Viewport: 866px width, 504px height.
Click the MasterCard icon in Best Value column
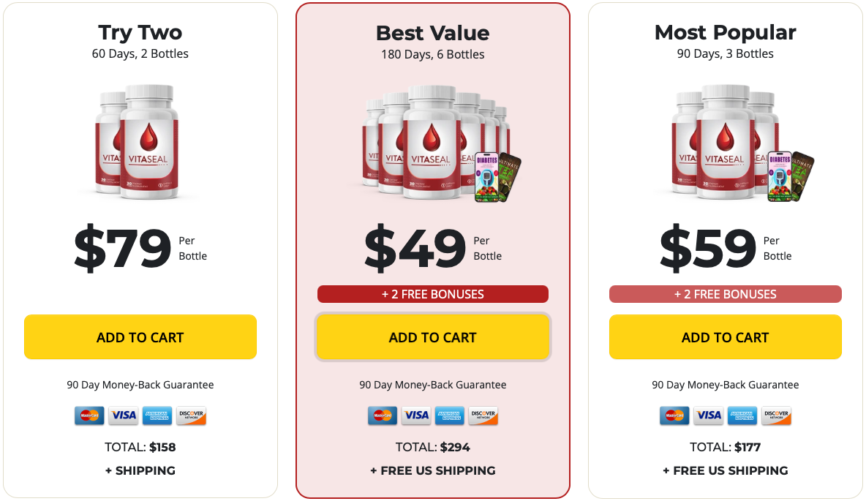pos(382,415)
